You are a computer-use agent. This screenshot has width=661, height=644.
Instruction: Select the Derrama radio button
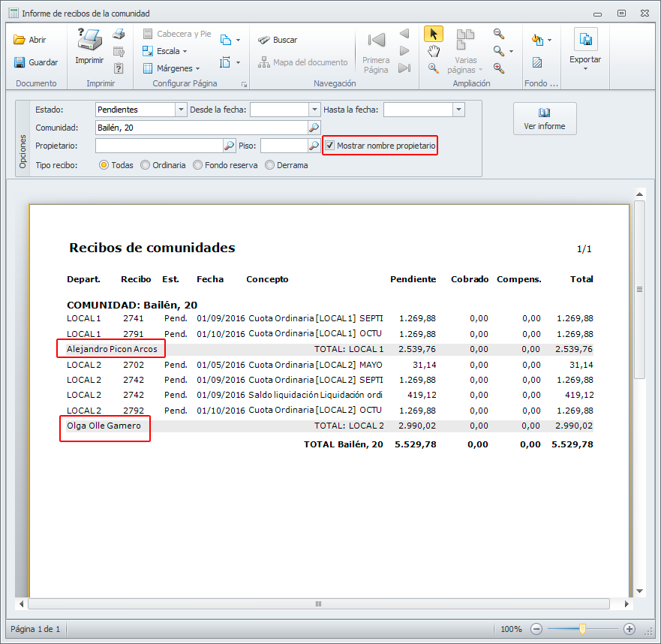click(x=270, y=165)
